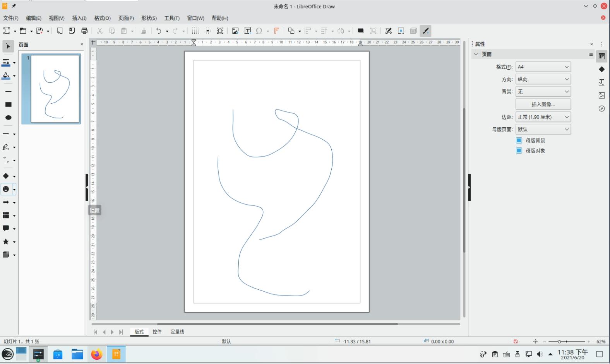Image resolution: width=610 pixels, height=364 pixels.
Task: Select the Rectangle tool in left toolbar
Action: [8, 104]
